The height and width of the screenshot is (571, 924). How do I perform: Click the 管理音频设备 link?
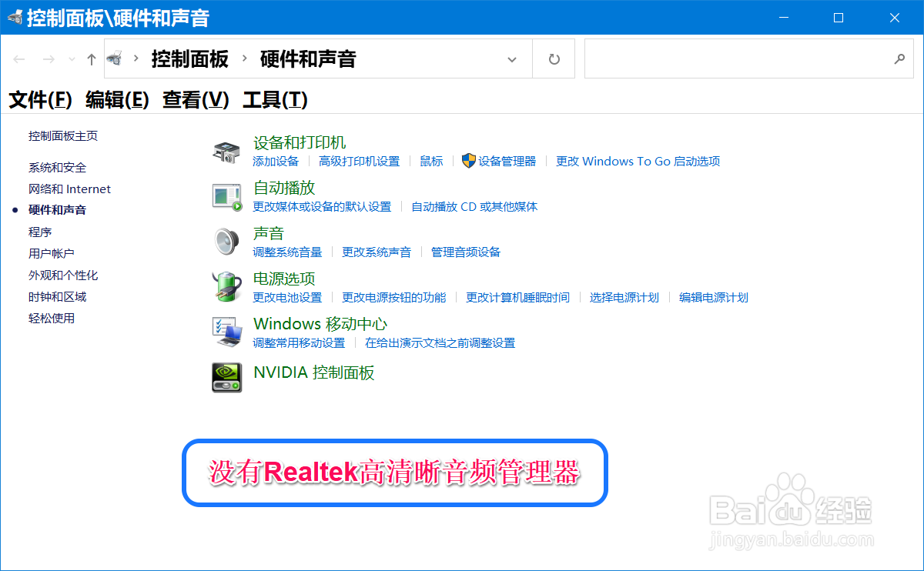tap(466, 252)
